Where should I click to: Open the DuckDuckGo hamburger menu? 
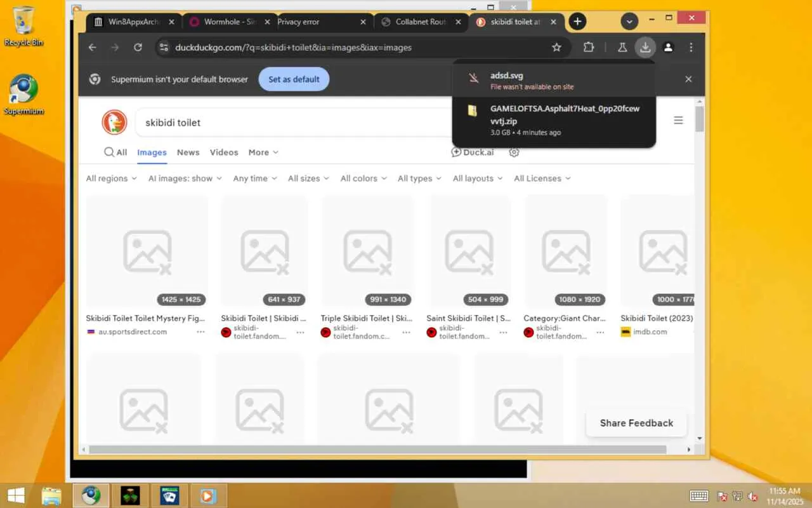point(678,121)
